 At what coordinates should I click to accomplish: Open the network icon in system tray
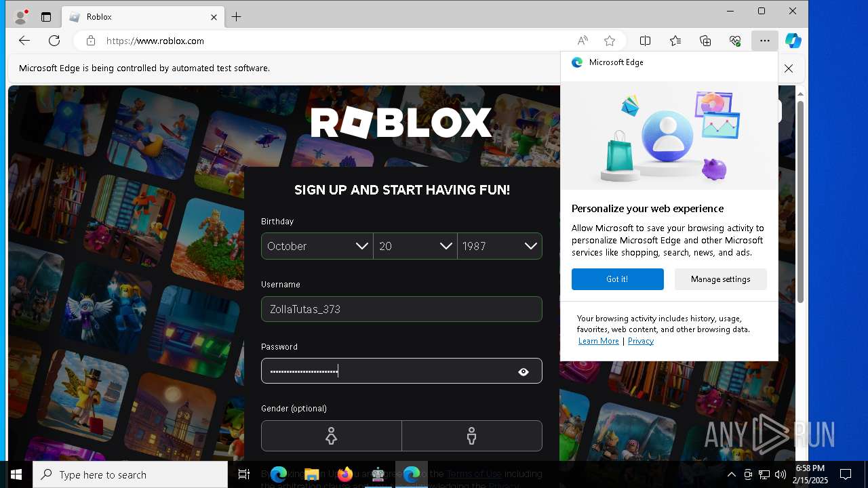click(764, 474)
